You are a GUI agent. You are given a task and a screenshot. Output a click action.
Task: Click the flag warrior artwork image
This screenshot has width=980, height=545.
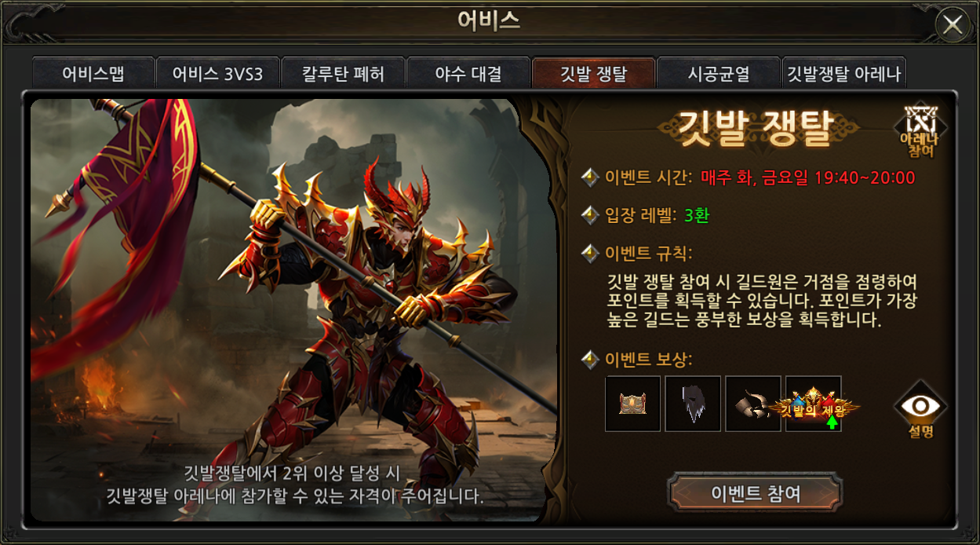tap(294, 310)
